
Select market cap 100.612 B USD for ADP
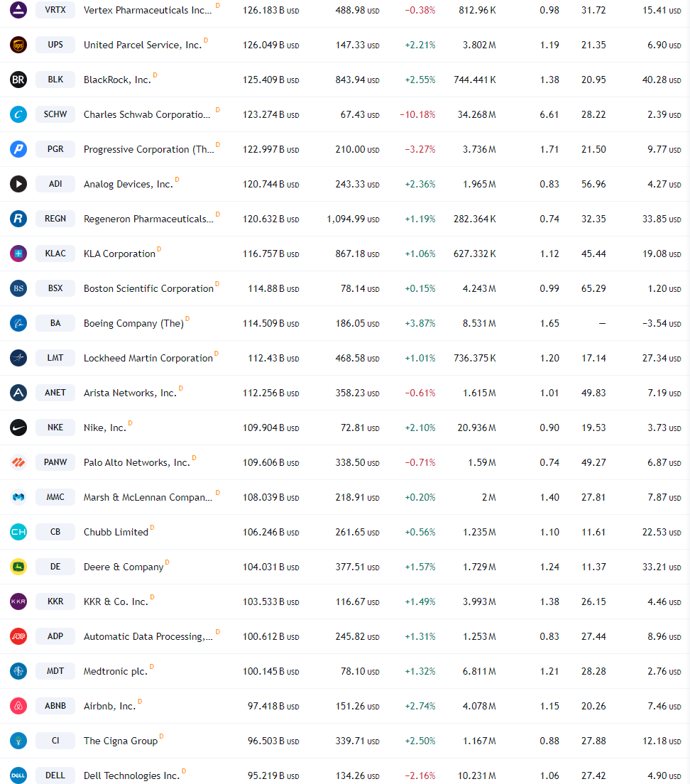[x=270, y=636]
